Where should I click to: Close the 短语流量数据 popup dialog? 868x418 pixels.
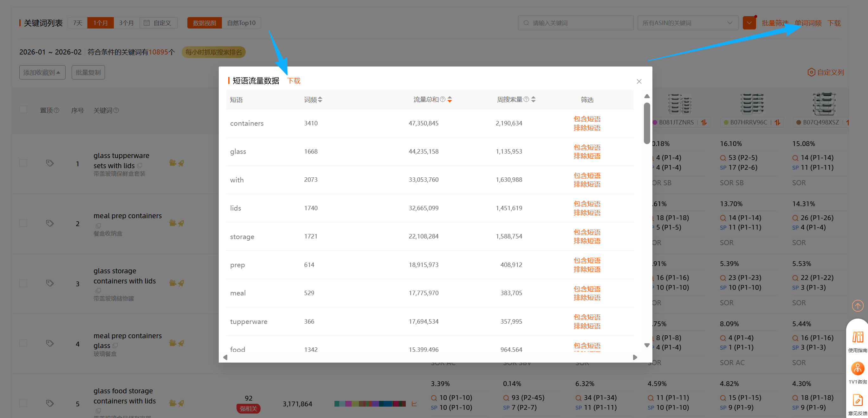coord(638,81)
